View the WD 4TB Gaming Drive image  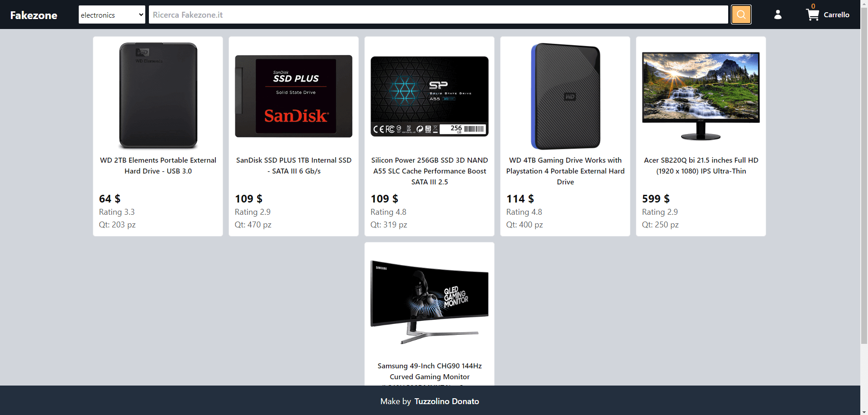(565, 96)
